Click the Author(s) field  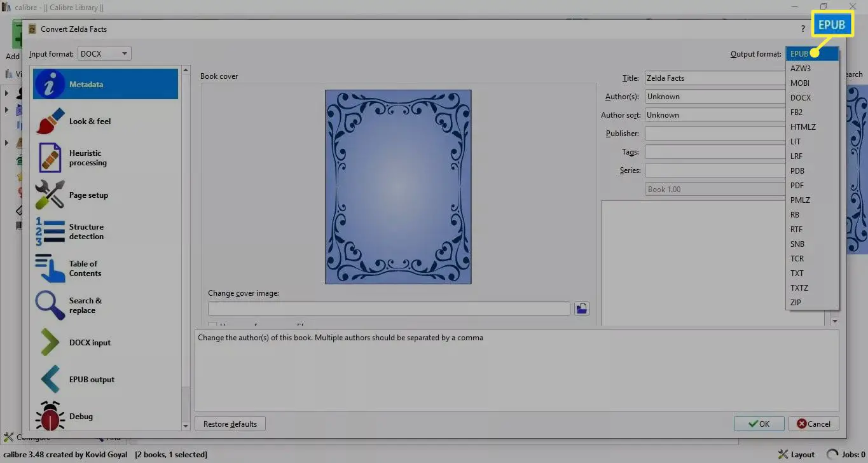pos(715,97)
